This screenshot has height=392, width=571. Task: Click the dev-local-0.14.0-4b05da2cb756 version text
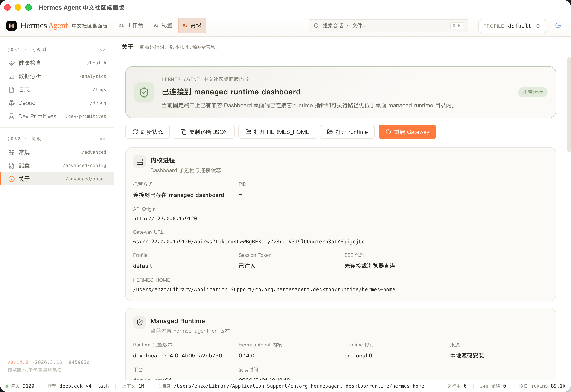(x=178, y=356)
